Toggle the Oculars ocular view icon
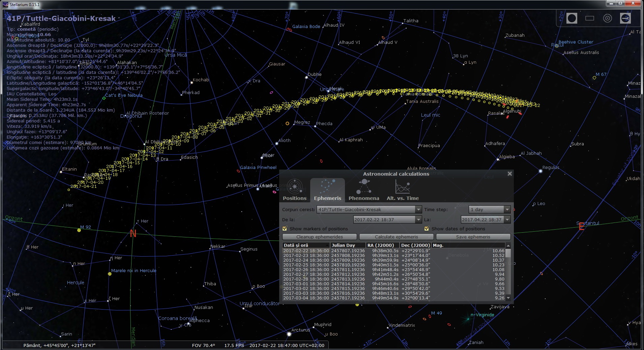Screen dimensions: 644x350 [x=572, y=18]
